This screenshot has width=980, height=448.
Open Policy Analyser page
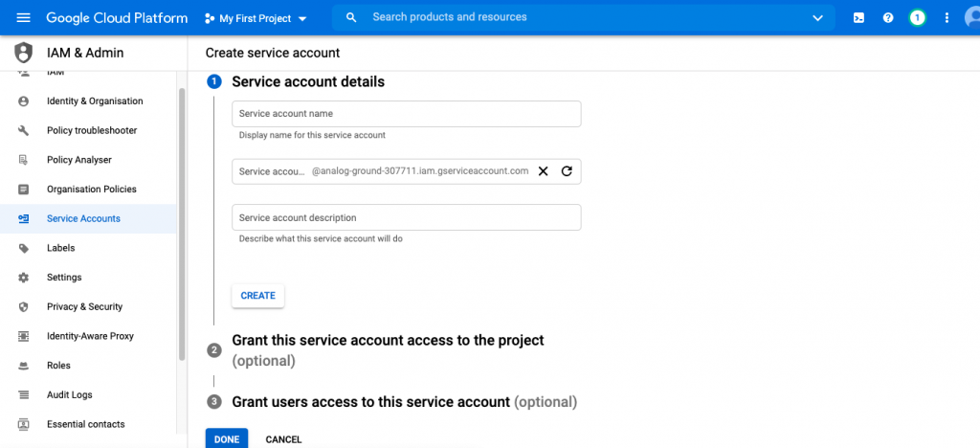tap(88, 160)
